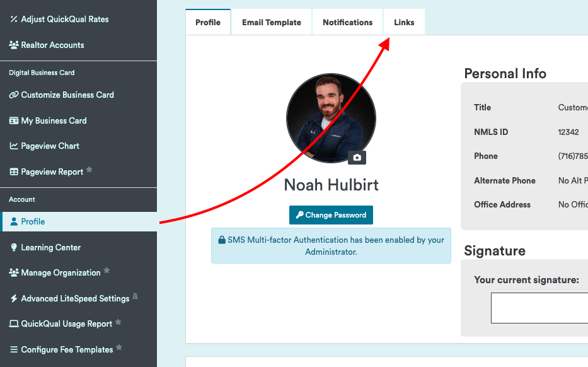Click the Digital Business Card section label
Screen dimensions: 588x367
tap(42, 73)
